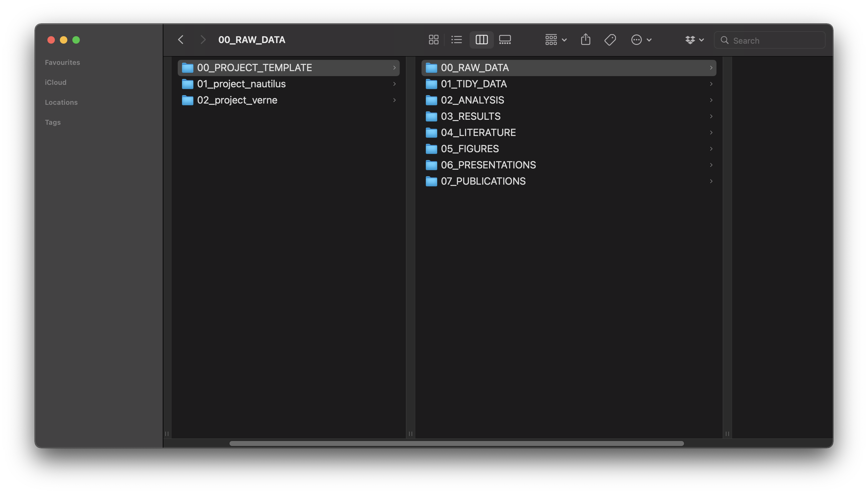Screen dimensions: 868x494
Task: Open the Group By dropdown
Action: 556,40
